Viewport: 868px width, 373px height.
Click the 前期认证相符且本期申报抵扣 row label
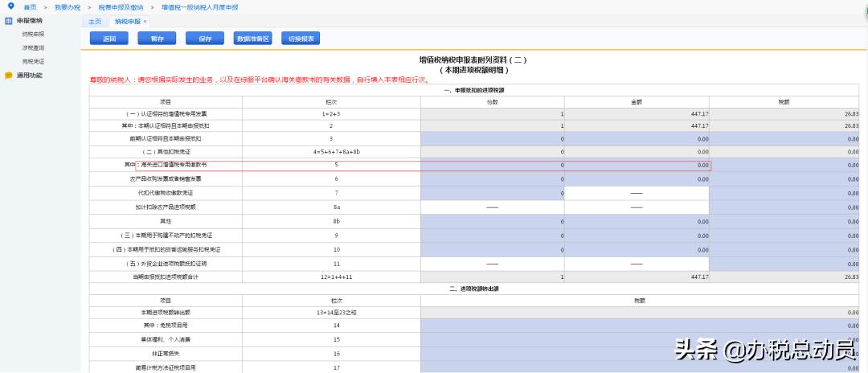(166, 138)
